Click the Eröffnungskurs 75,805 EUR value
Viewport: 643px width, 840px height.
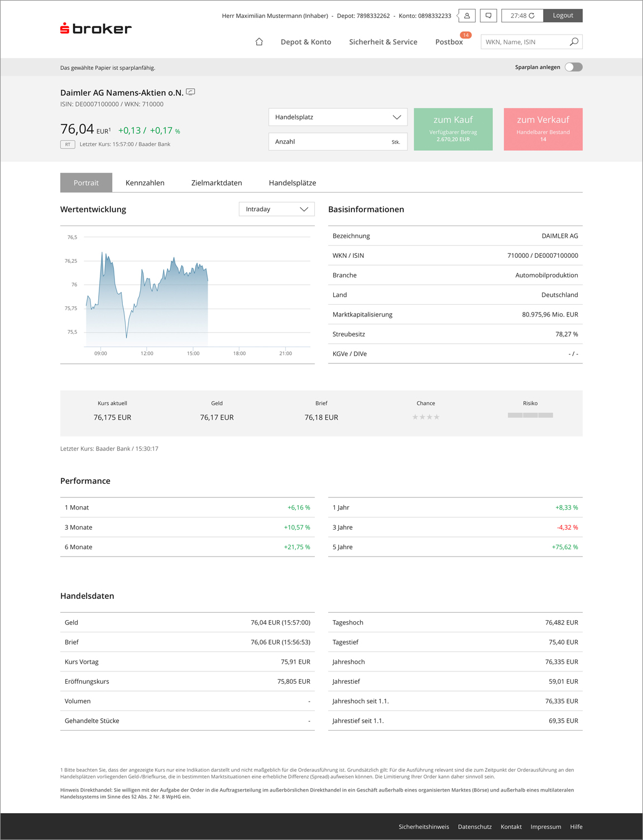pyautogui.click(x=294, y=681)
